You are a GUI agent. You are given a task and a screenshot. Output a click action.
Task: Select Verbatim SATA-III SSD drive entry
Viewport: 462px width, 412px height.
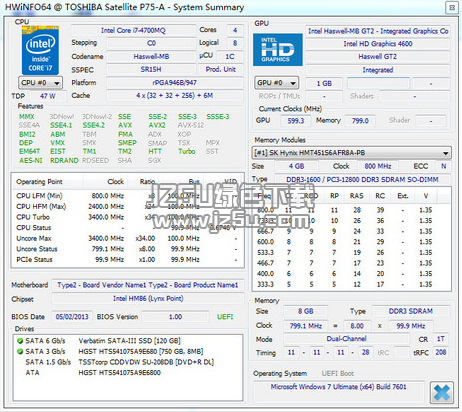[129, 341]
